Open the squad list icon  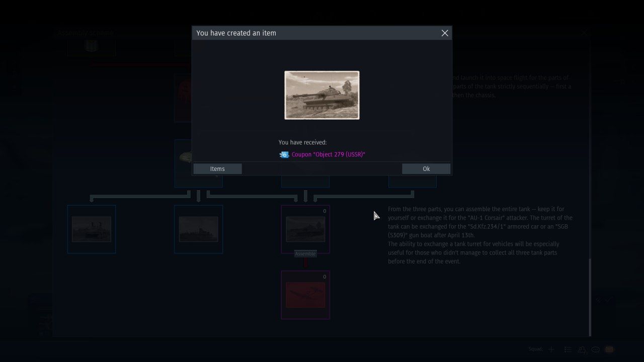[568, 349]
